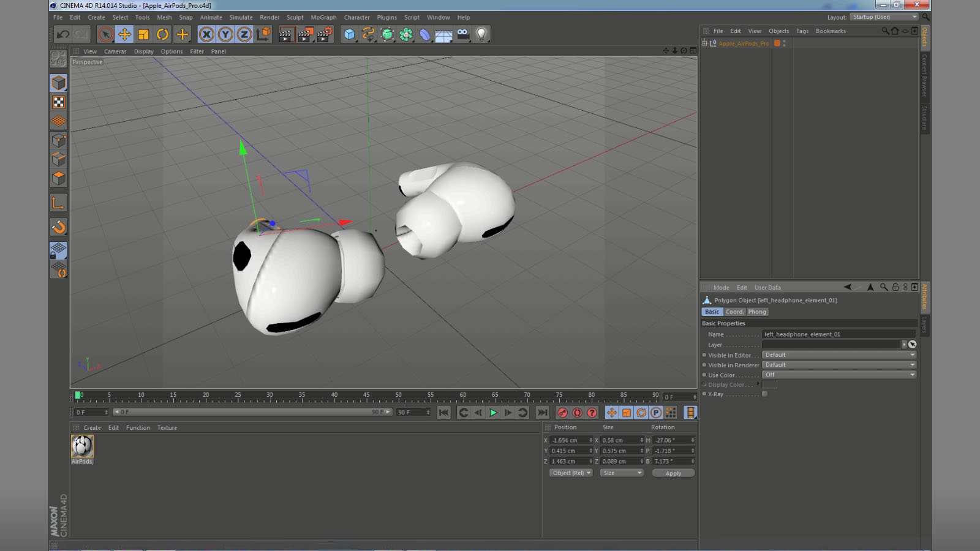Open the Array modeling objects icon

[x=406, y=34]
